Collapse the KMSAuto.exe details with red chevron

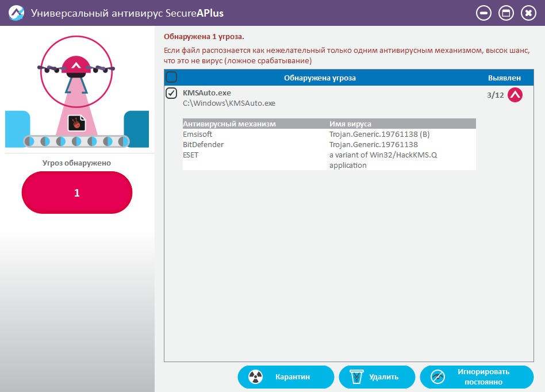(515, 95)
